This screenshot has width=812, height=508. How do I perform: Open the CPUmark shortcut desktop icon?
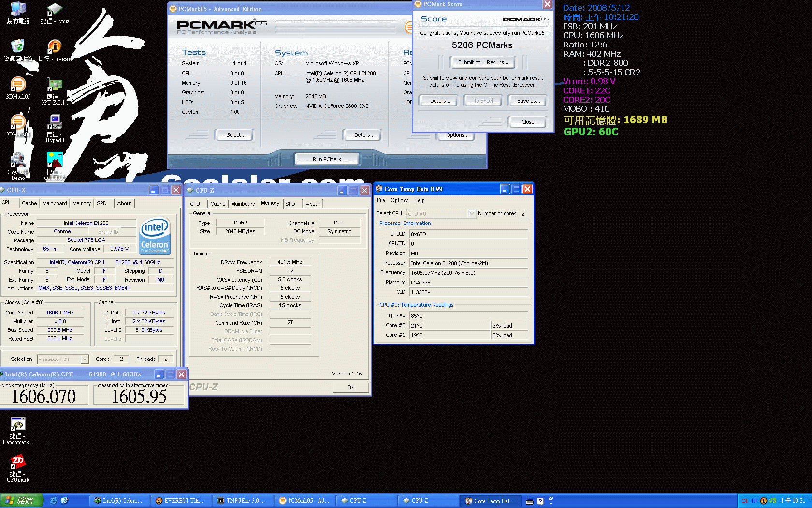pyautogui.click(x=18, y=468)
